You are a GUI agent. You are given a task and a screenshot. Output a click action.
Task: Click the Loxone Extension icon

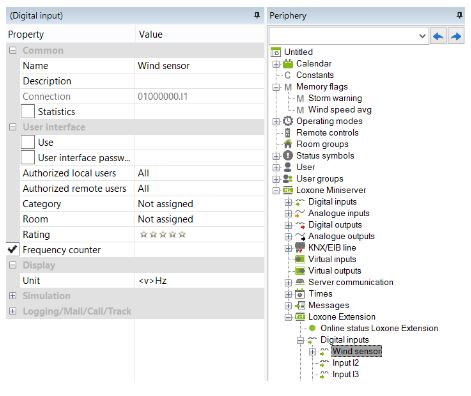point(300,317)
